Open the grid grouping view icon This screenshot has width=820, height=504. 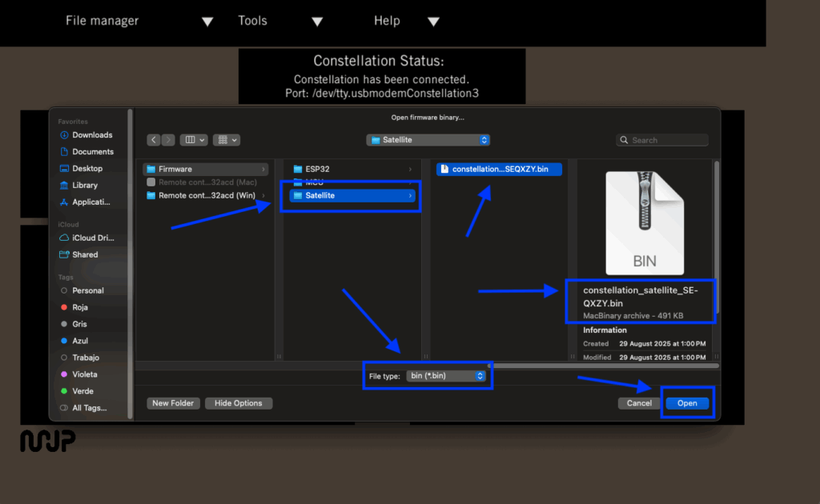coord(224,140)
